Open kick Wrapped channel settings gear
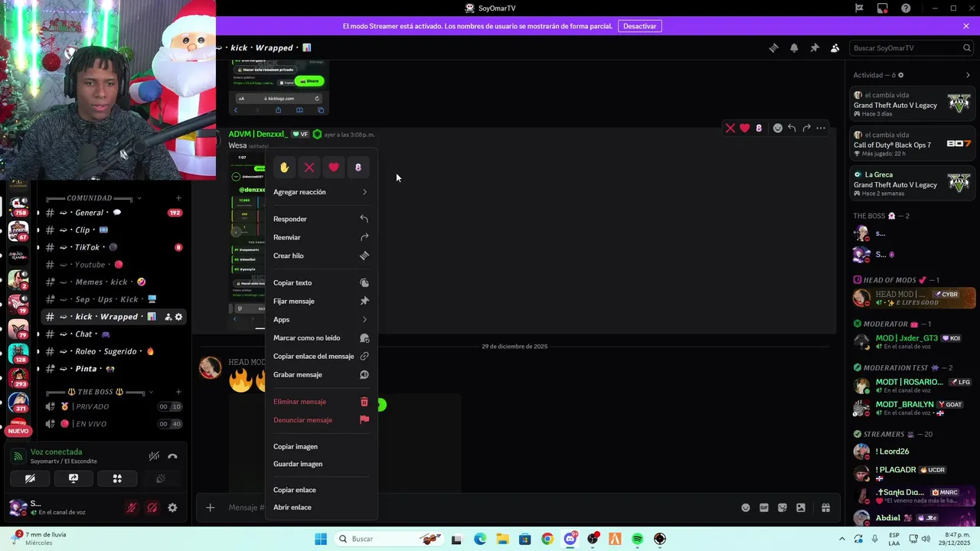The image size is (980, 551). click(x=178, y=317)
